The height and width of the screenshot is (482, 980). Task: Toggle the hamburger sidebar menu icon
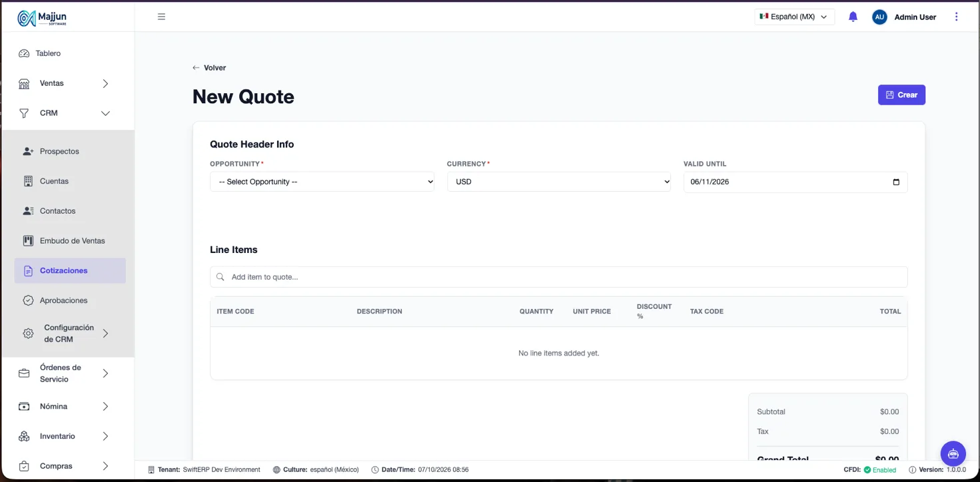click(161, 17)
